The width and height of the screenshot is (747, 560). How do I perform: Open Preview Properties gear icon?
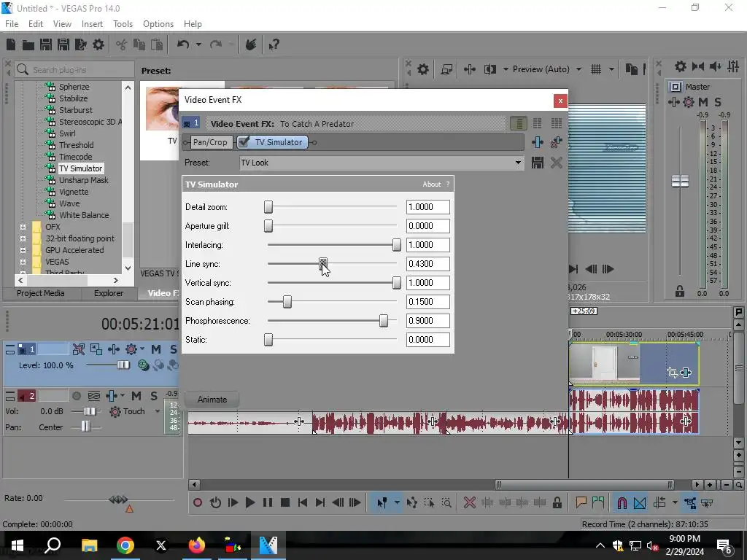pyautogui.click(x=423, y=69)
